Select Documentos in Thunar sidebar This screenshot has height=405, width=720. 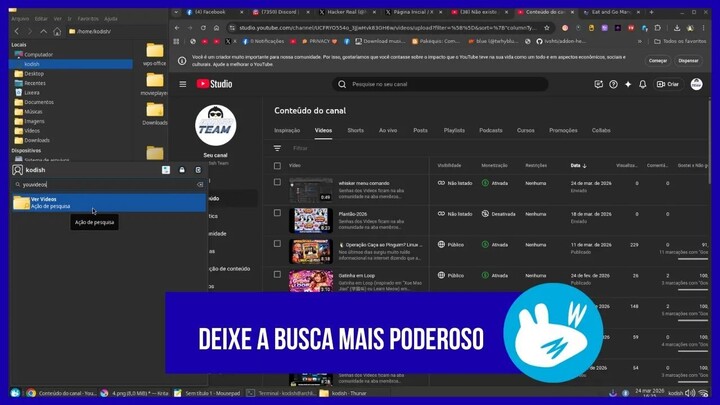34,102
